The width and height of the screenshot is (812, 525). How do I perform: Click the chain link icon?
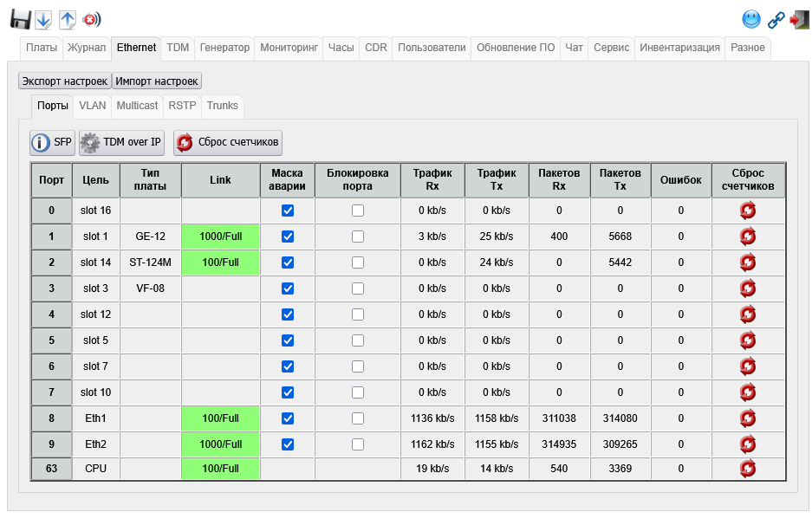coord(776,19)
